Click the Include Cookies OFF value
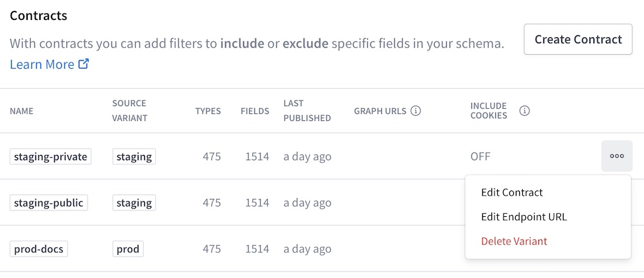The height and width of the screenshot is (278, 644). (480, 156)
